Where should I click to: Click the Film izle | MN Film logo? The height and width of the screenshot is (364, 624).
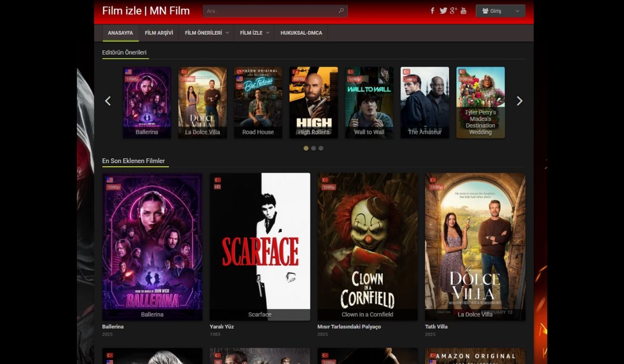(146, 11)
